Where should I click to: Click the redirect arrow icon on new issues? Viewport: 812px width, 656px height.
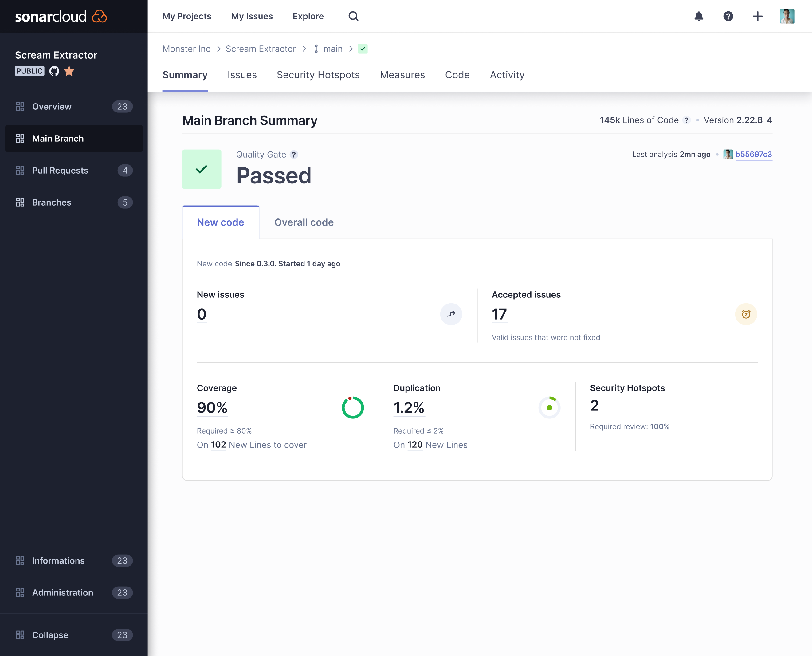[x=451, y=314]
